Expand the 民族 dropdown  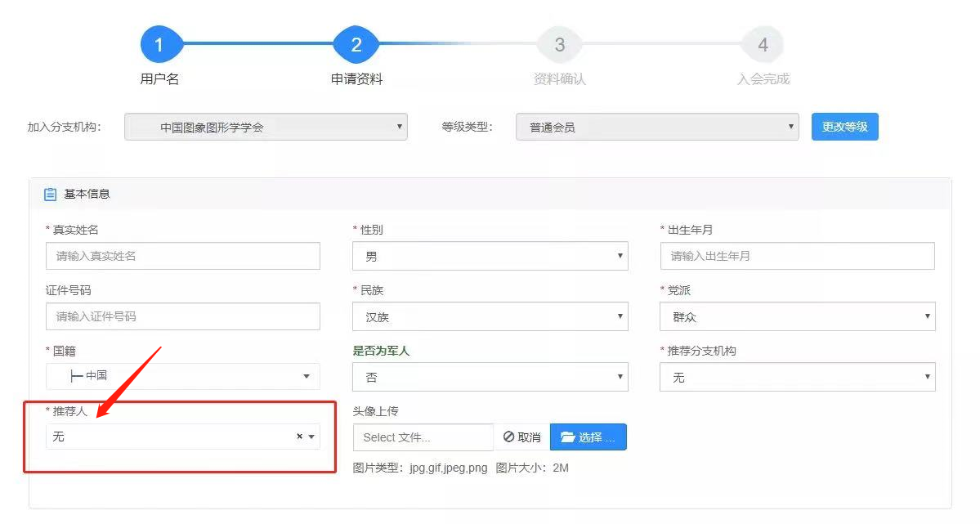coord(490,316)
